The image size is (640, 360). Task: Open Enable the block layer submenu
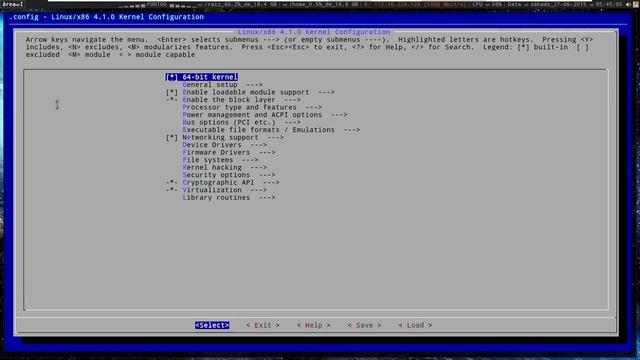[241, 100]
